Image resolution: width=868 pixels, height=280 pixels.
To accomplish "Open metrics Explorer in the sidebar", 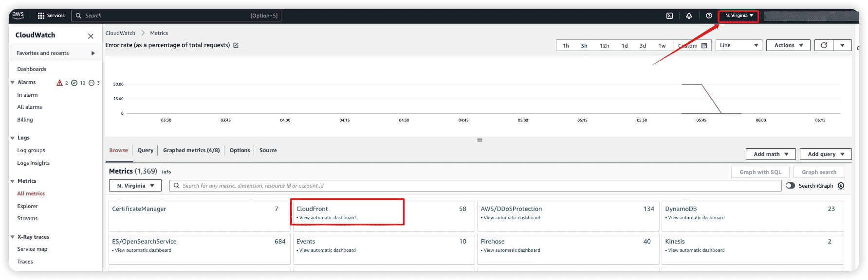I will 27,206.
